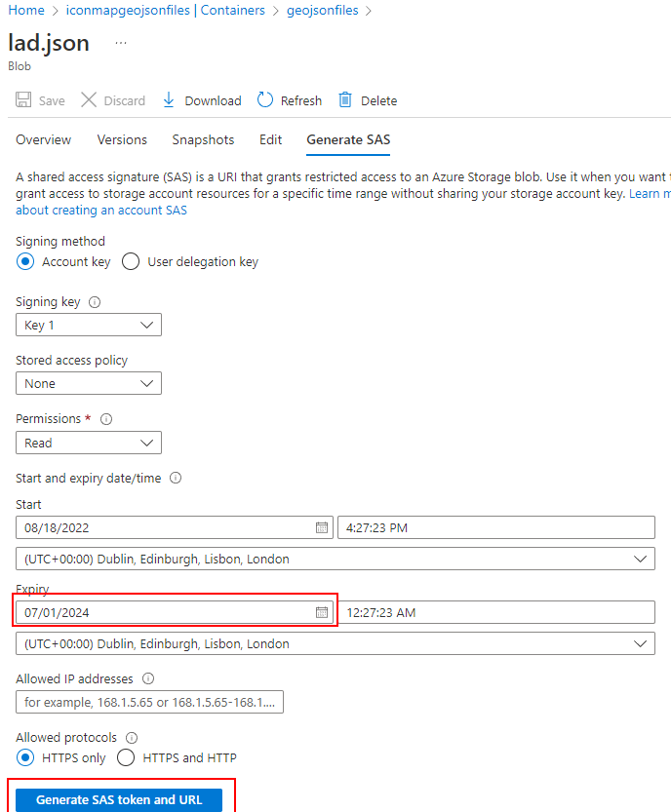Select Account key signing method
671x812 pixels.
(x=25, y=261)
